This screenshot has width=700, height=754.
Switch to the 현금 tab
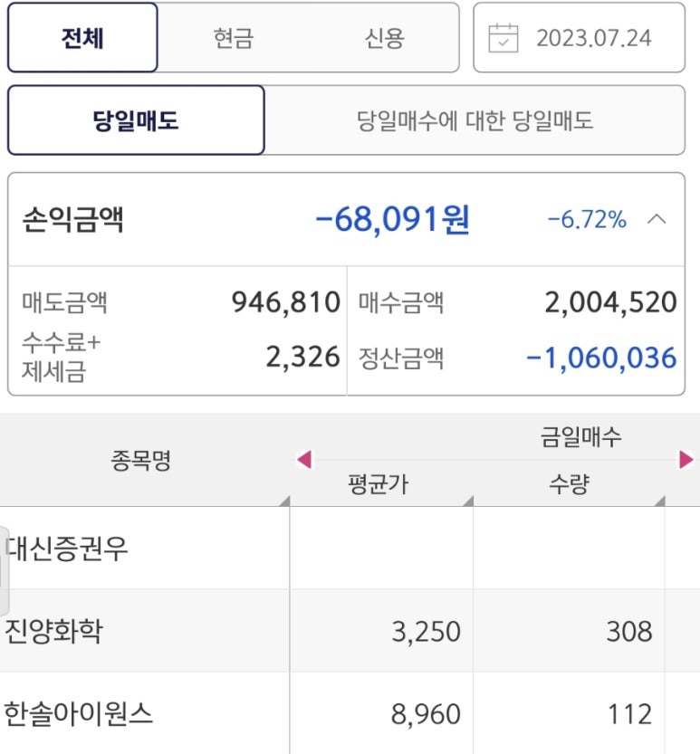click(x=233, y=38)
